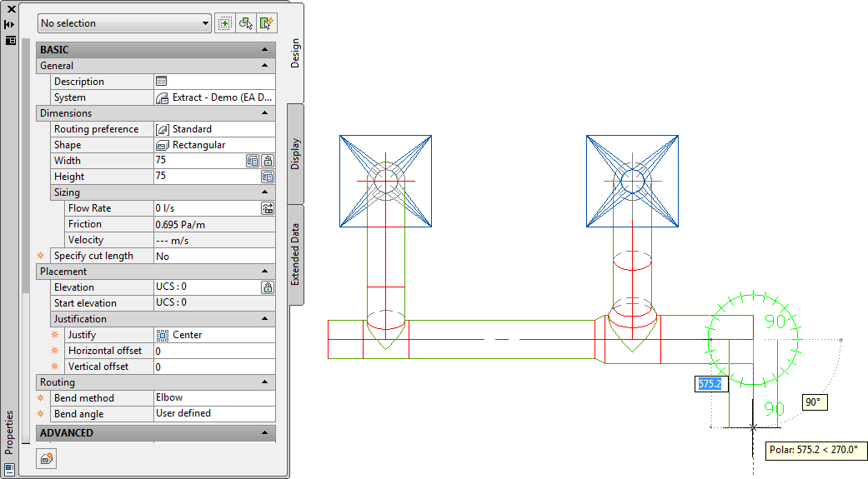Click the Toggle PICKADD value icon
This screenshot has height=479, width=868.
click(225, 23)
